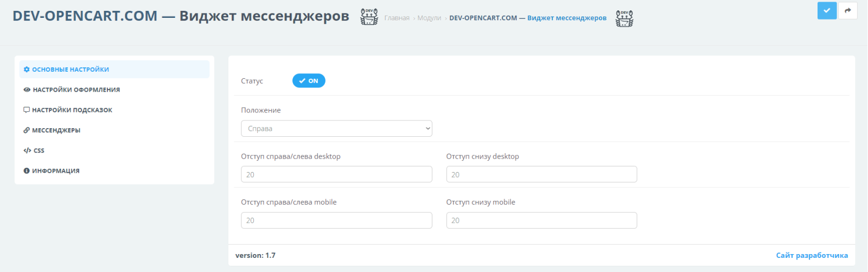
Task: Click the crab logo next to page title
Action: click(x=369, y=17)
